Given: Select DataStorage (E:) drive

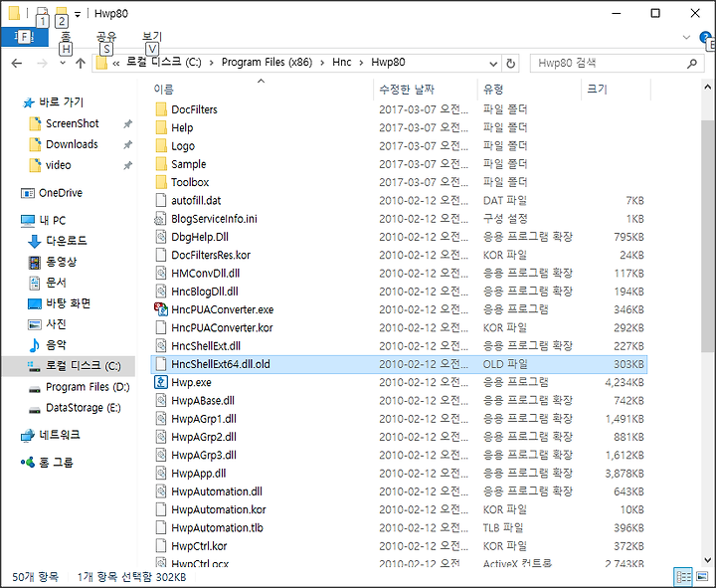Looking at the screenshot, I should click(x=84, y=408).
